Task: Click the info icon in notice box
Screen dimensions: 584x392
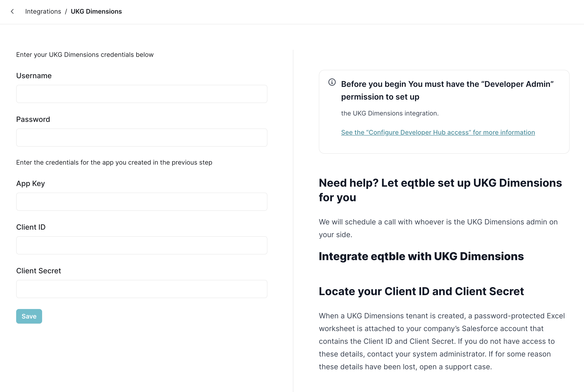Action: [x=332, y=82]
